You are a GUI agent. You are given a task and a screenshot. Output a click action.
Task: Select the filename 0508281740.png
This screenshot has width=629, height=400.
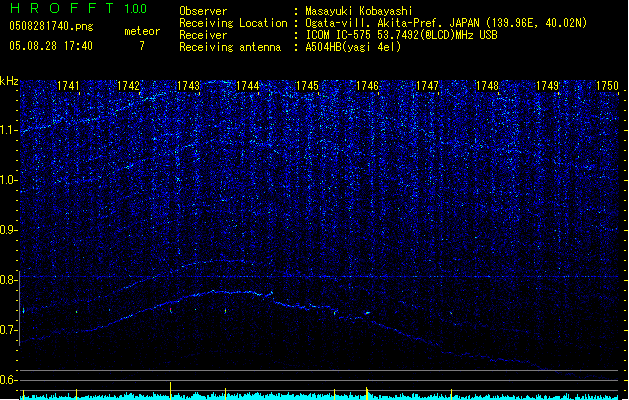[x=51, y=26]
